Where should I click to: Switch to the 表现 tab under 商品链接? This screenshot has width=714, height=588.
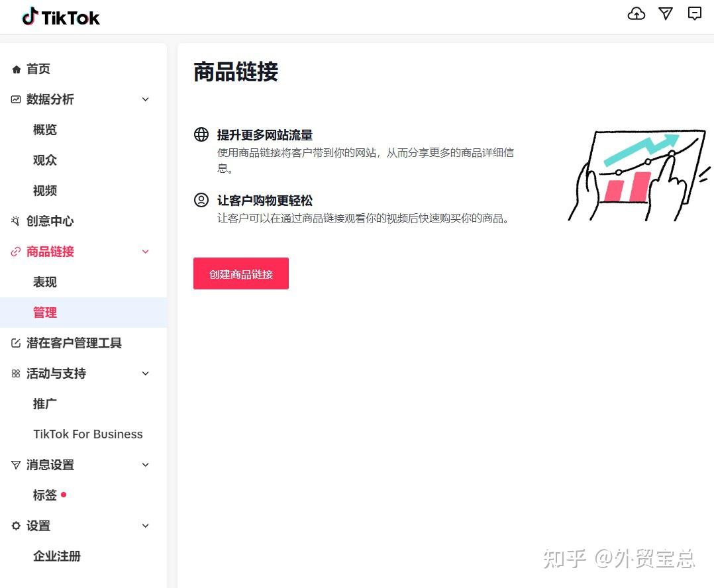click(x=44, y=281)
